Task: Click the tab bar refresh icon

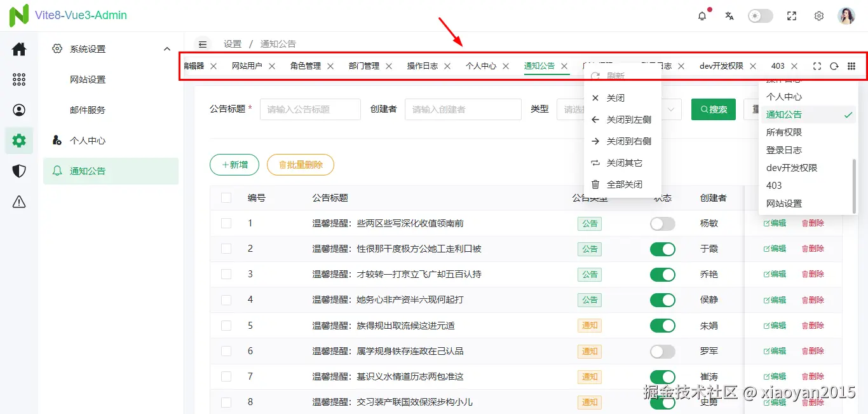Action: 834,66
